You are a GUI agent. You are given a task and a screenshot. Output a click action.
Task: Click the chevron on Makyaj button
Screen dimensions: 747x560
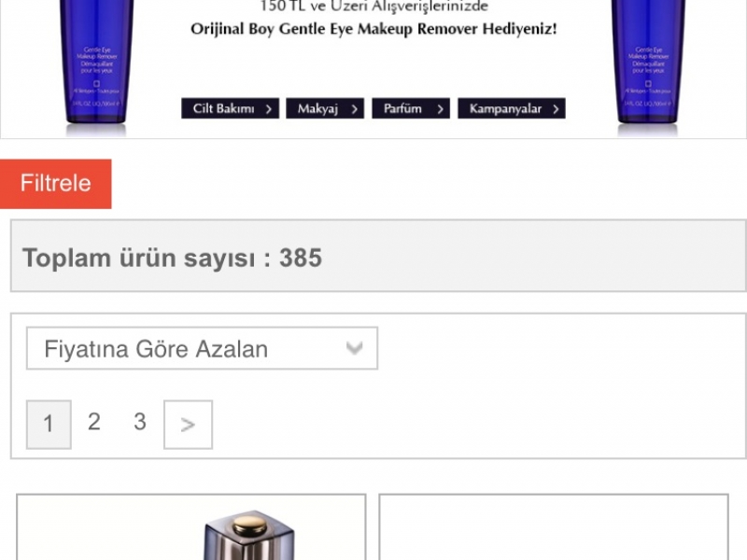pos(355,109)
